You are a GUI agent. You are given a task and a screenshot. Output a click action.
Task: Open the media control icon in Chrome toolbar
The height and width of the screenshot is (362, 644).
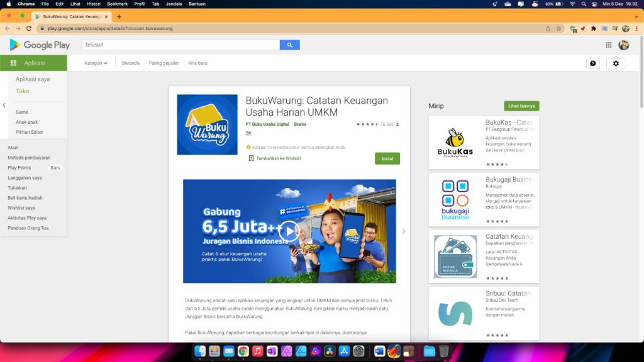click(x=615, y=28)
